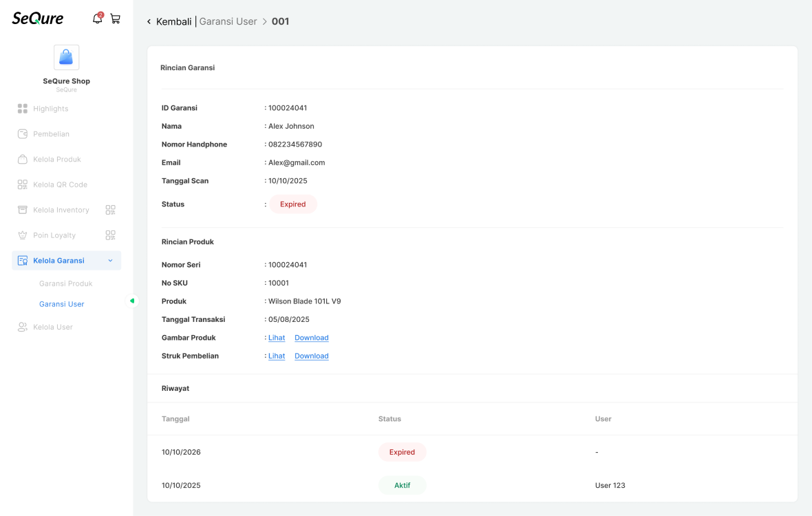Click the QR badge next to Kelola Inventory
The image size is (812, 516).
(x=110, y=210)
